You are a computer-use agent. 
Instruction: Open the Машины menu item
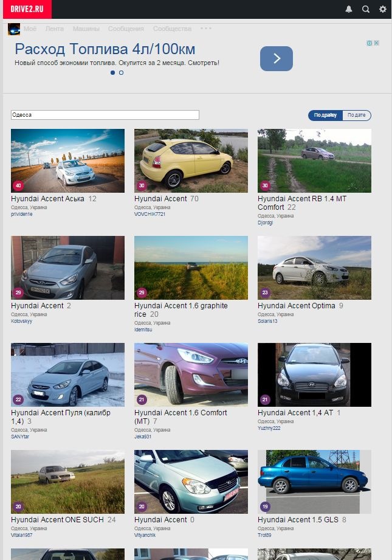86,29
